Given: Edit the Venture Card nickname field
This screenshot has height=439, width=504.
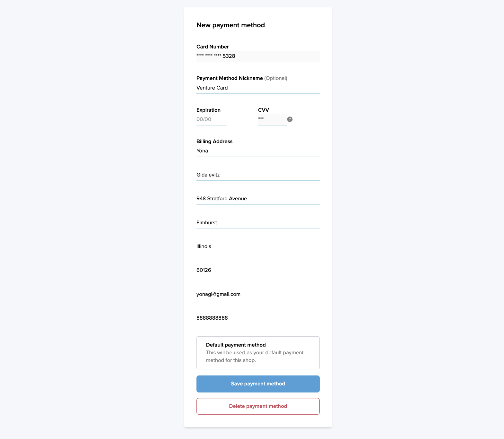Looking at the screenshot, I should pyautogui.click(x=258, y=88).
